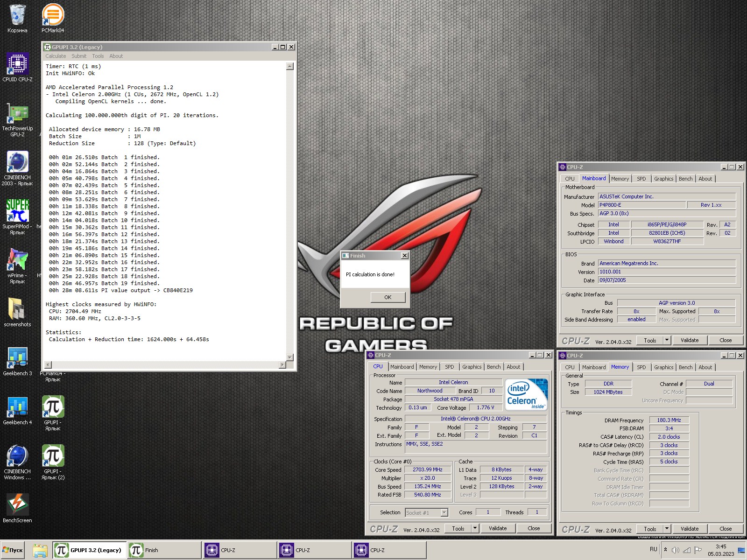Select CPU tab in Mainboard CPU-Z window

point(570,179)
